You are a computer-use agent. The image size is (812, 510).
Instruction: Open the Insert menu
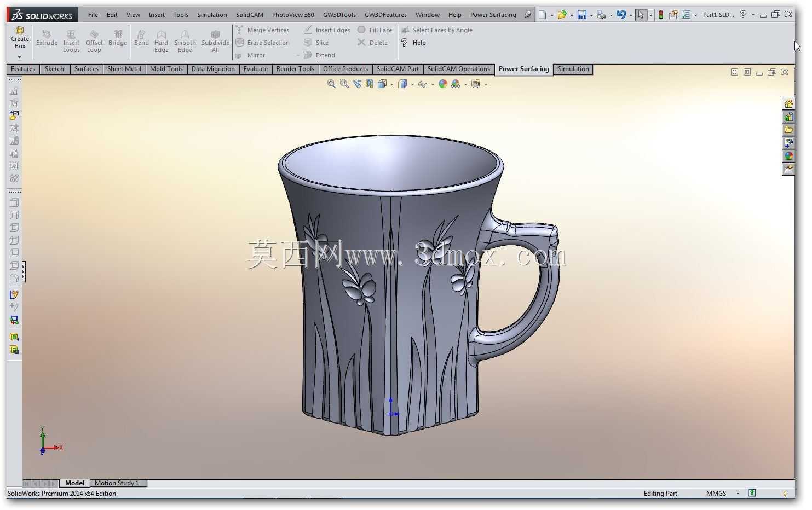[157, 15]
